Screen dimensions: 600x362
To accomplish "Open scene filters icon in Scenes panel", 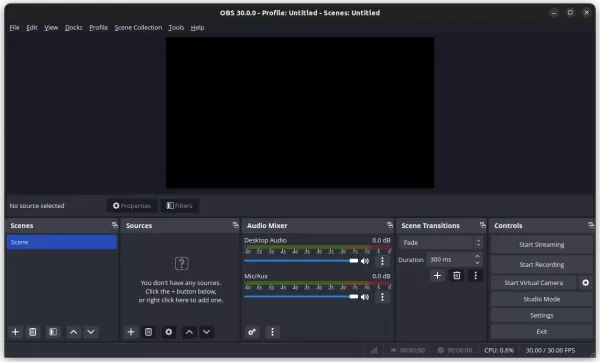I will pyautogui.click(x=53, y=332).
